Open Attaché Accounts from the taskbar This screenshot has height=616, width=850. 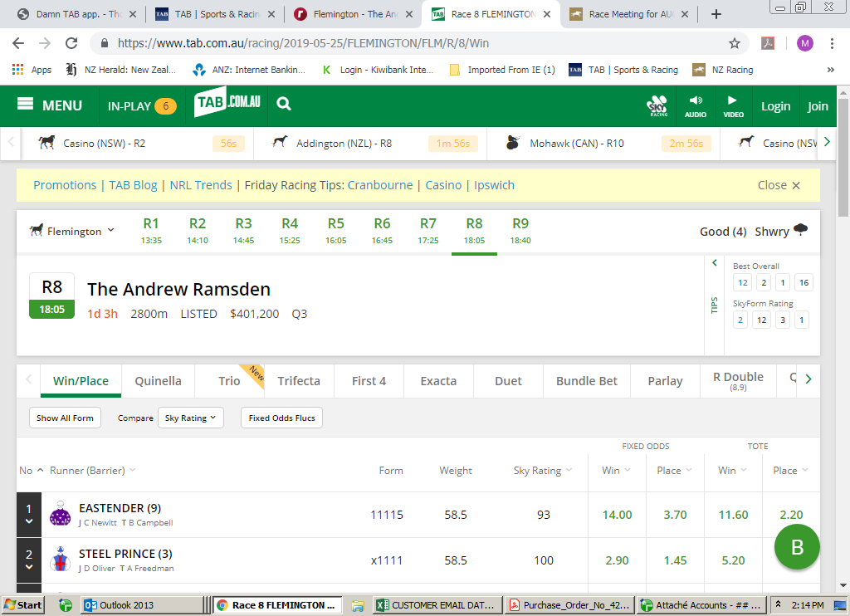[x=701, y=605]
